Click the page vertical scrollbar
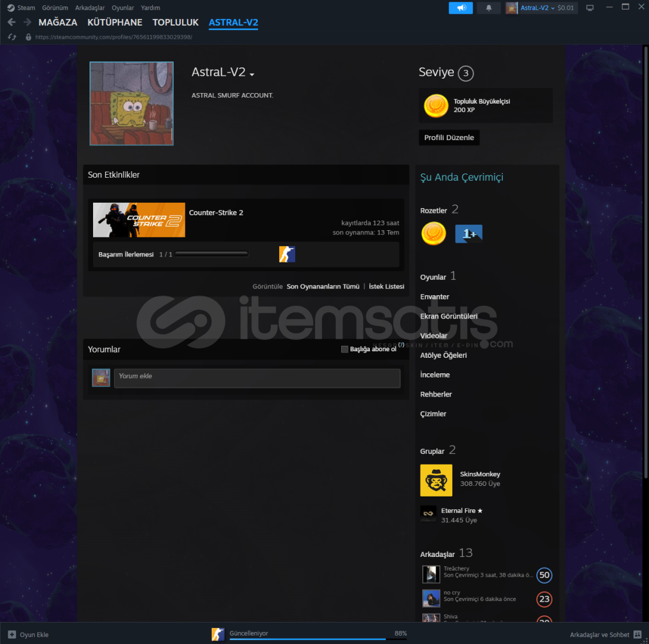Screen dimensions: 649x644 pos(645,263)
